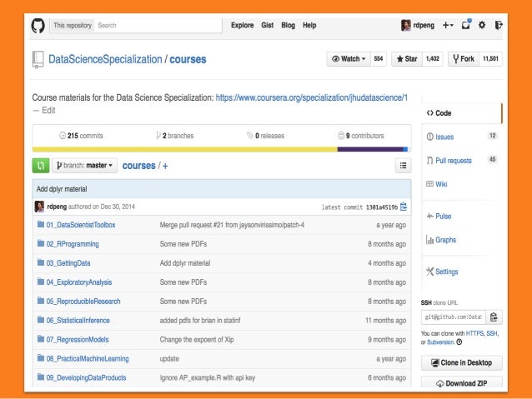The height and width of the screenshot is (399, 532).
Task: Open account settings gear icon
Action: (482, 25)
